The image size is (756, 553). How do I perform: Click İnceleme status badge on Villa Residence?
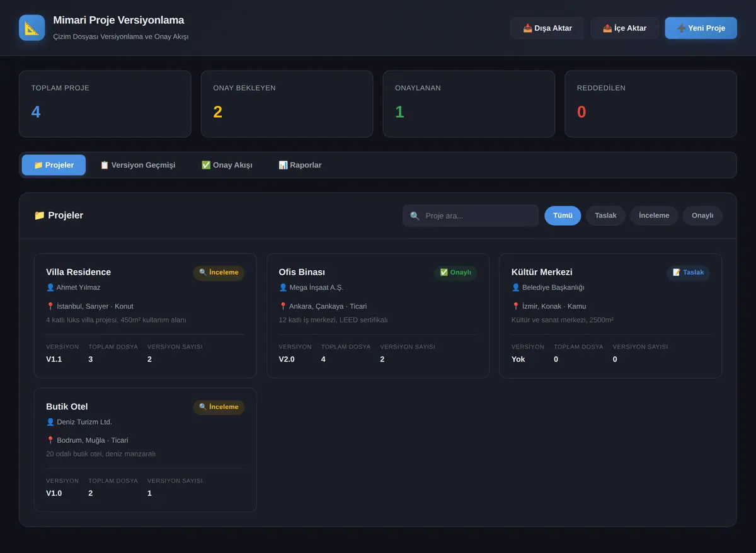(x=219, y=273)
